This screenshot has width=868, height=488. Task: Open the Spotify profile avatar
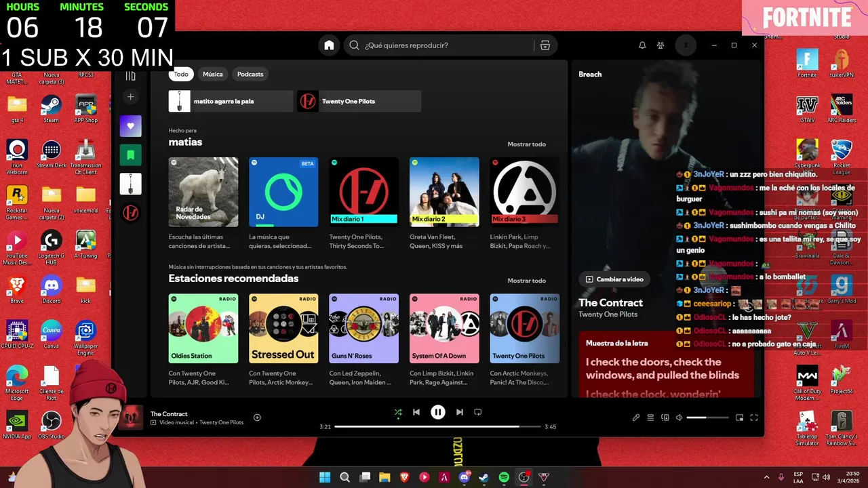pos(686,45)
